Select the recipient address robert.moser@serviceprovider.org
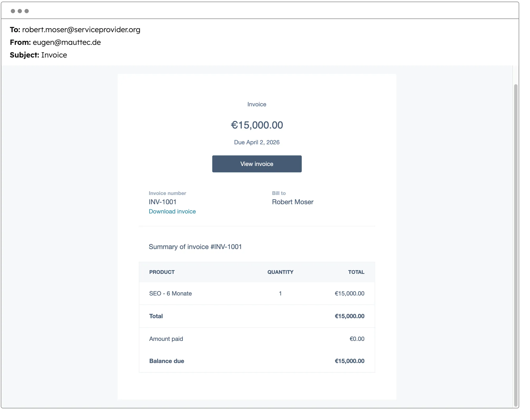This screenshot has height=420, width=530. pyautogui.click(x=81, y=30)
